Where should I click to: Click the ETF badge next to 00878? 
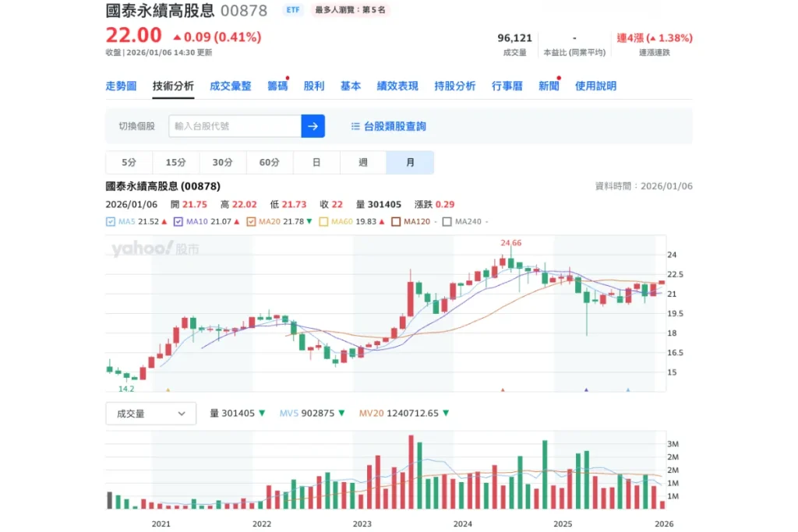click(293, 9)
